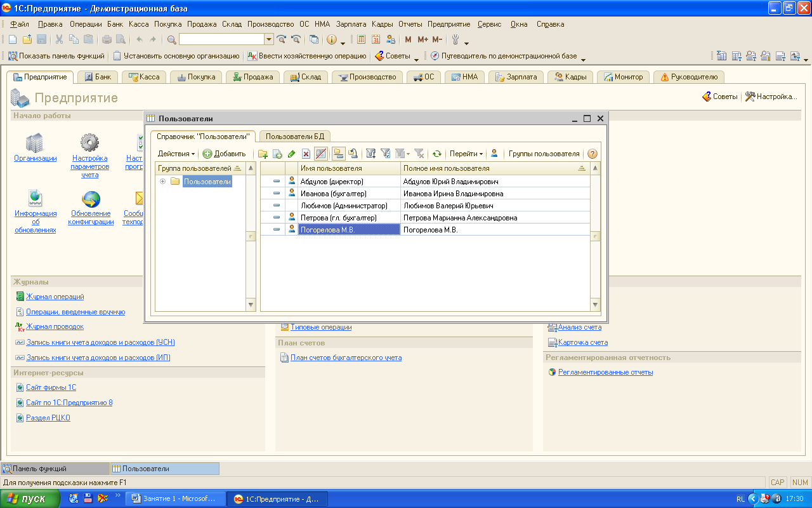Click the gear Настройка параметров учета icon
The width and height of the screenshot is (812, 508).
click(89, 142)
